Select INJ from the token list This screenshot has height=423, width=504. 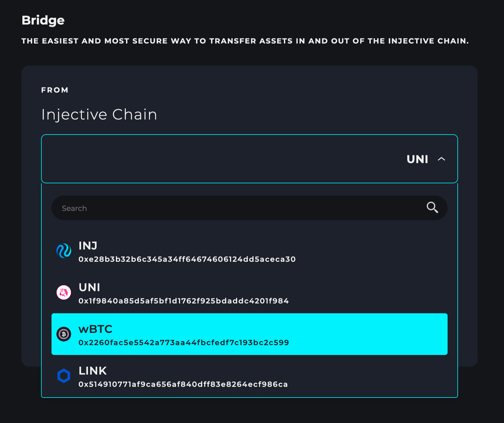point(88,246)
